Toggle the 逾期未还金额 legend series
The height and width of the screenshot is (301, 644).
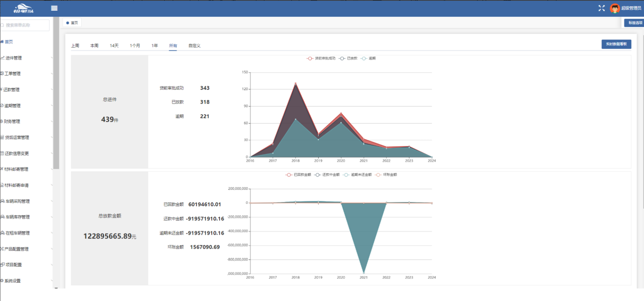(x=357, y=175)
